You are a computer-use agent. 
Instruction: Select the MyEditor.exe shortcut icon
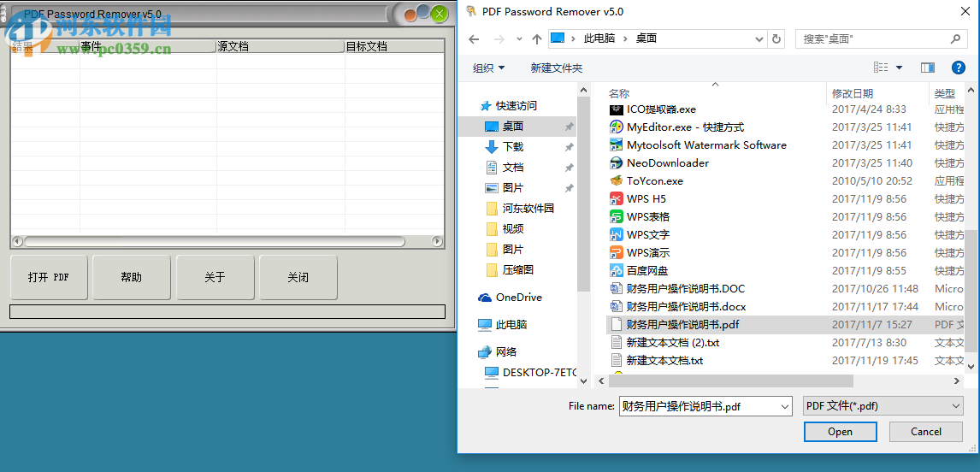(617, 127)
